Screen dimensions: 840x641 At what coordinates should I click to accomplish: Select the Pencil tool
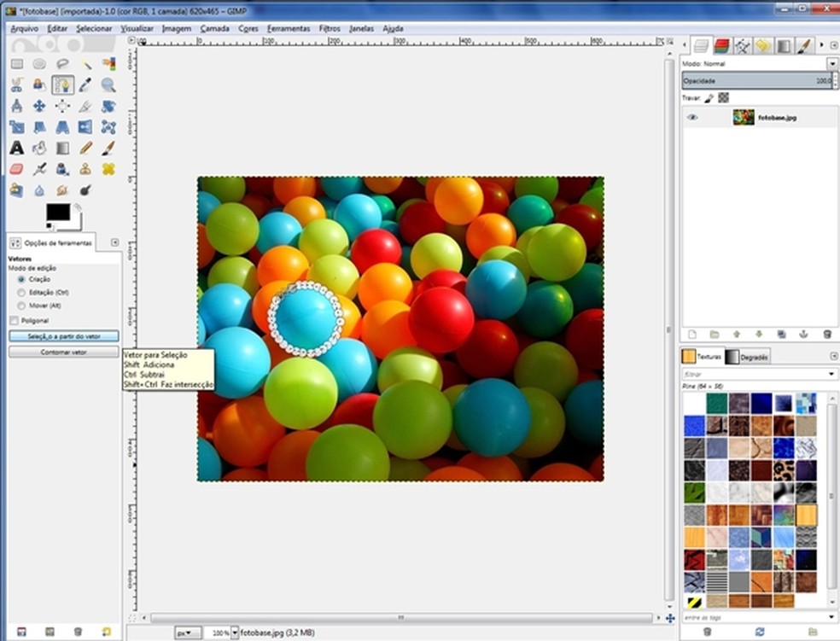(x=85, y=148)
